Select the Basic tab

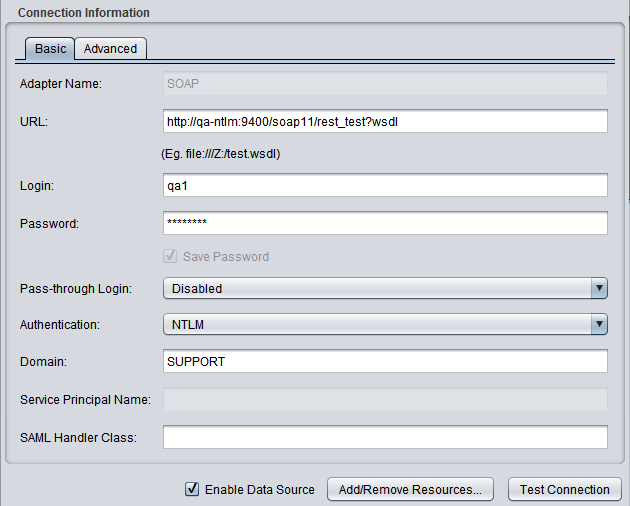pyautogui.click(x=51, y=48)
